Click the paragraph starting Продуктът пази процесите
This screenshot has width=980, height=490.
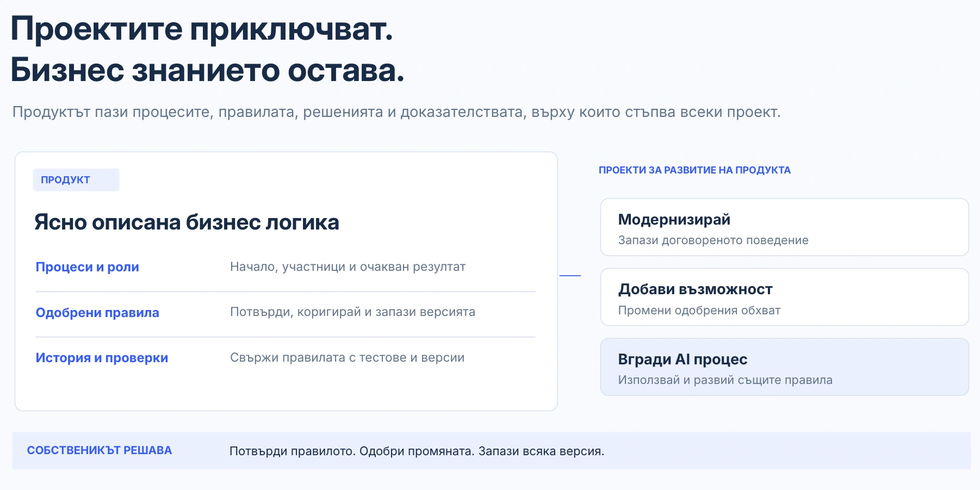[396, 112]
